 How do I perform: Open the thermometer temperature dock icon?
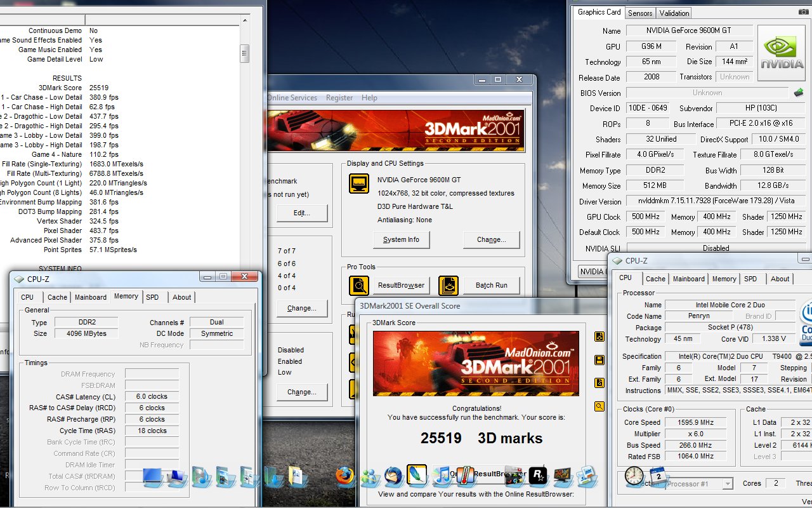[465, 476]
